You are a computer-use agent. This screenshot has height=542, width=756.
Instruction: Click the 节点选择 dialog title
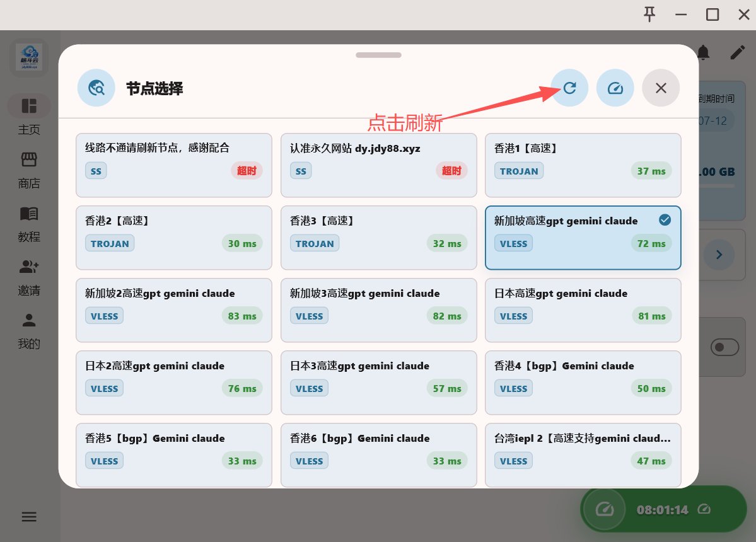pyautogui.click(x=154, y=88)
